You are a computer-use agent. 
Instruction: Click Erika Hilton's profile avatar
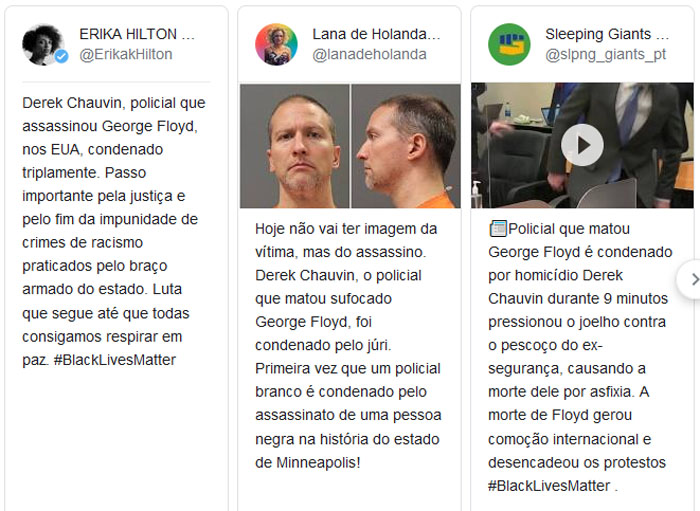click(x=43, y=45)
